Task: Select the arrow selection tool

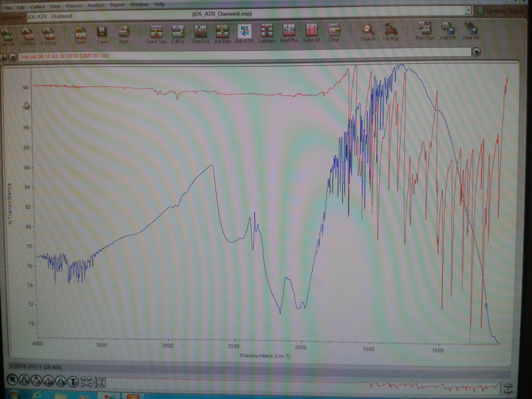Action: pos(12,380)
